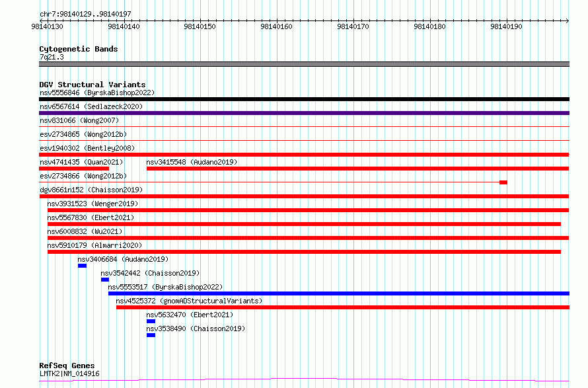Viewport: 588px width, 388px height.
Task: Click small blue nsv3538490 variant block
Action: coord(151,335)
